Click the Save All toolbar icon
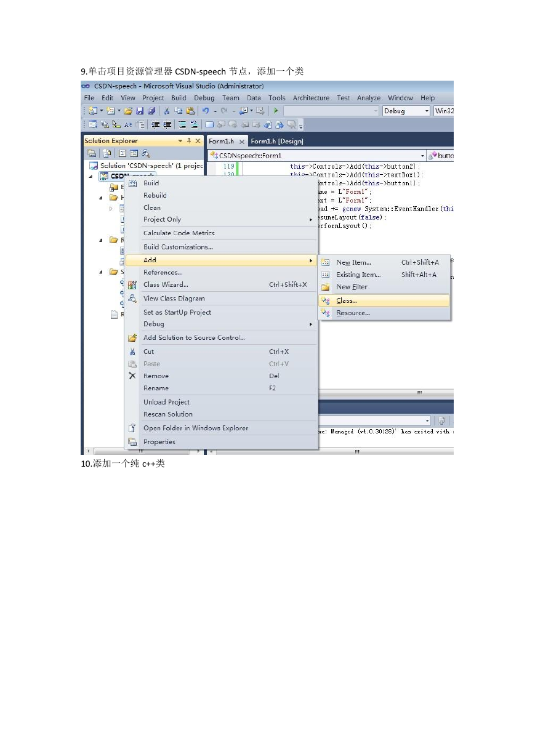This screenshot has width=535, height=756. point(151,111)
